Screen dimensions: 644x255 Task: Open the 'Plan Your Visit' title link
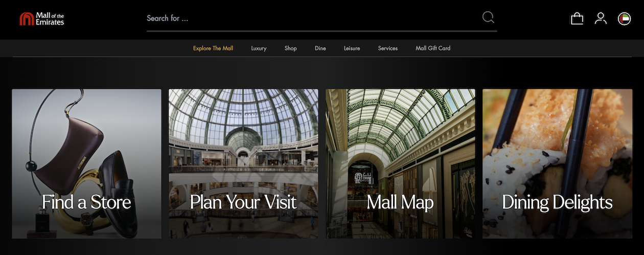[x=243, y=202]
